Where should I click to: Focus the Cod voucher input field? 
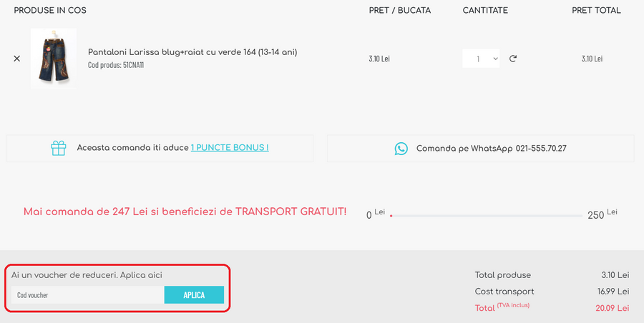87,295
